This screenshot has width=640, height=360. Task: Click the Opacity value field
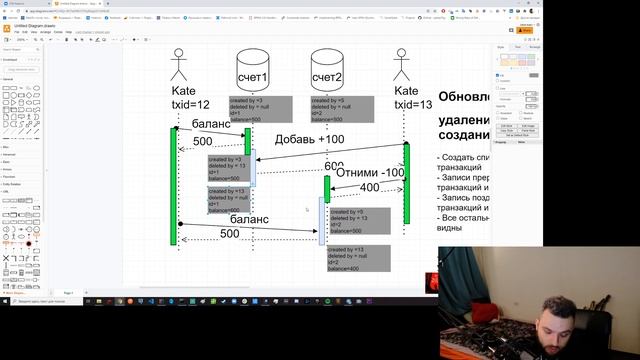coord(531,106)
